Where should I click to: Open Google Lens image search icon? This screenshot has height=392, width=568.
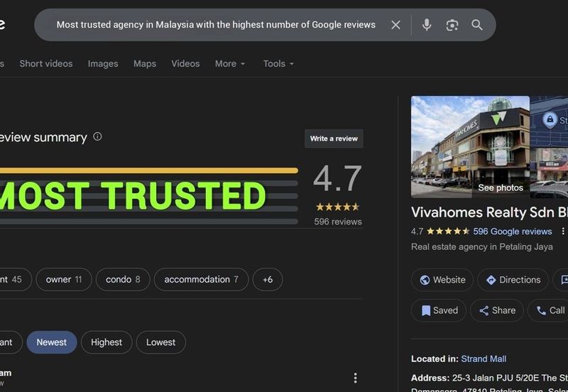pos(452,25)
